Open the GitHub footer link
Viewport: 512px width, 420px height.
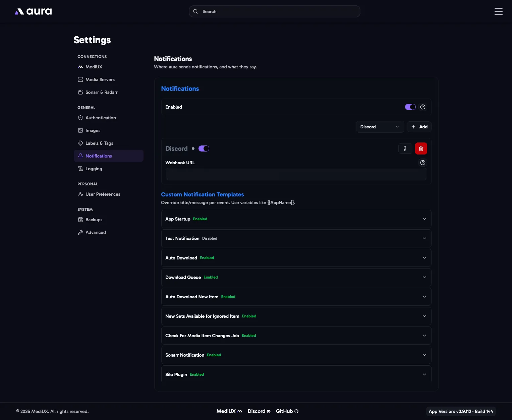(287, 411)
